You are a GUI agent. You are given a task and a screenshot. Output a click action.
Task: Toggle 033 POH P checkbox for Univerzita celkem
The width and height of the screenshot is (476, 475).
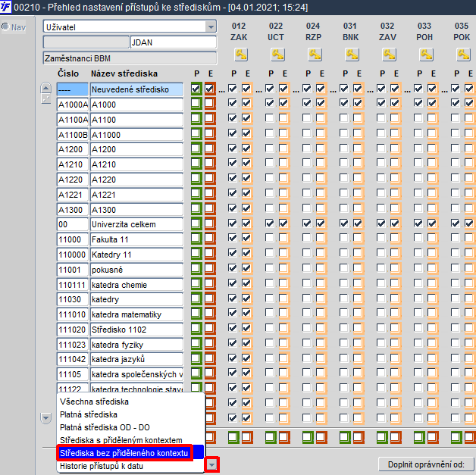tap(418, 223)
